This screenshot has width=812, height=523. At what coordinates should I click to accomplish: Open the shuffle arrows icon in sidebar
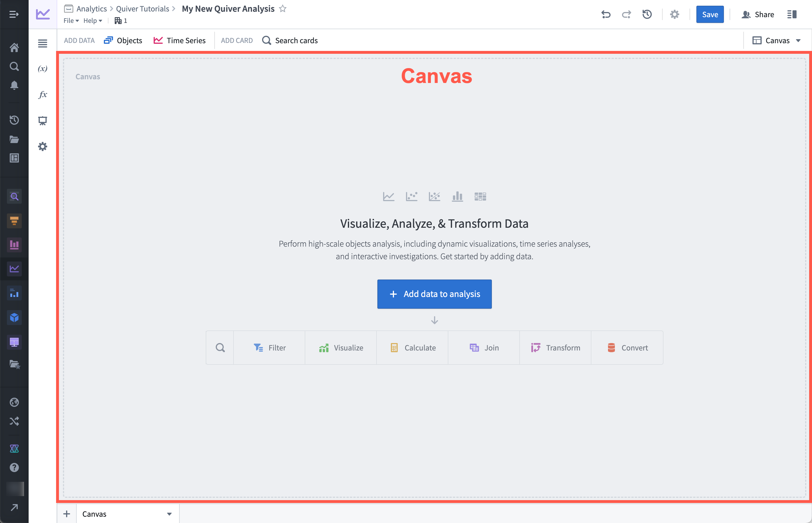[x=14, y=421]
